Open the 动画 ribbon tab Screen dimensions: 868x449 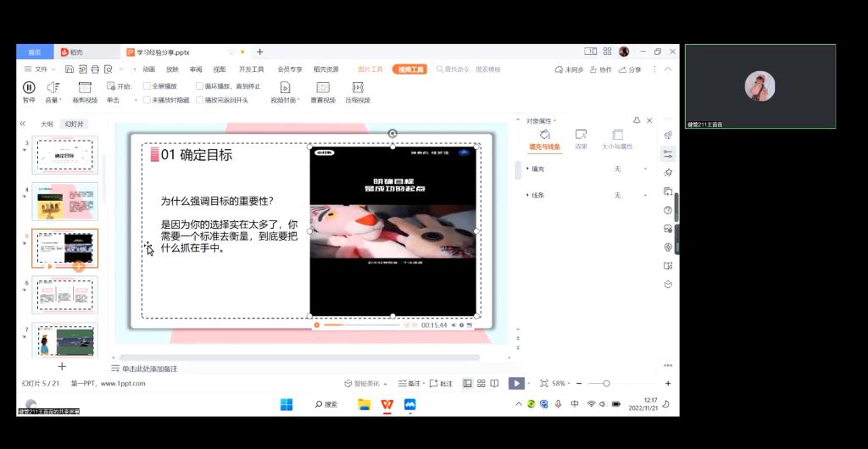tap(148, 69)
